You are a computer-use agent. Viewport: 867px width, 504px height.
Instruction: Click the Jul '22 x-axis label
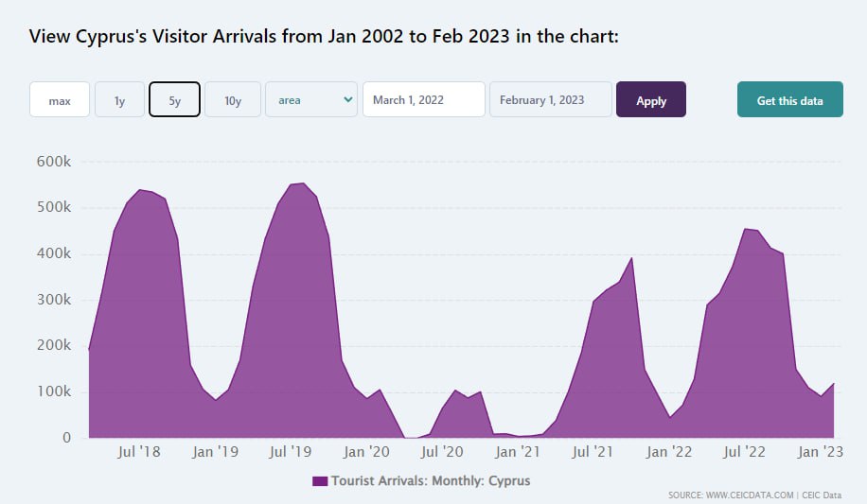point(747,452)
